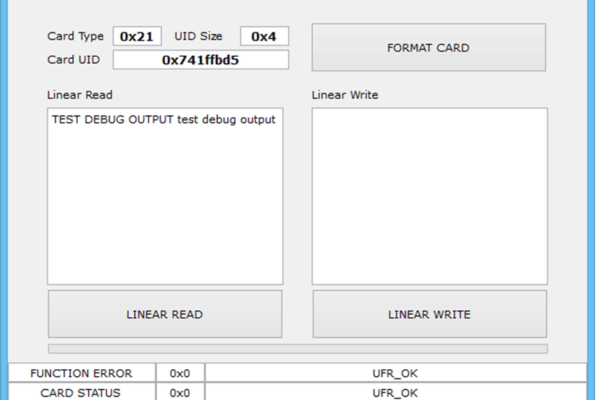Image resolution: width=600 pixels, height=400 pixels.
Task: Click the Card UID label
Action: (73, 60)
